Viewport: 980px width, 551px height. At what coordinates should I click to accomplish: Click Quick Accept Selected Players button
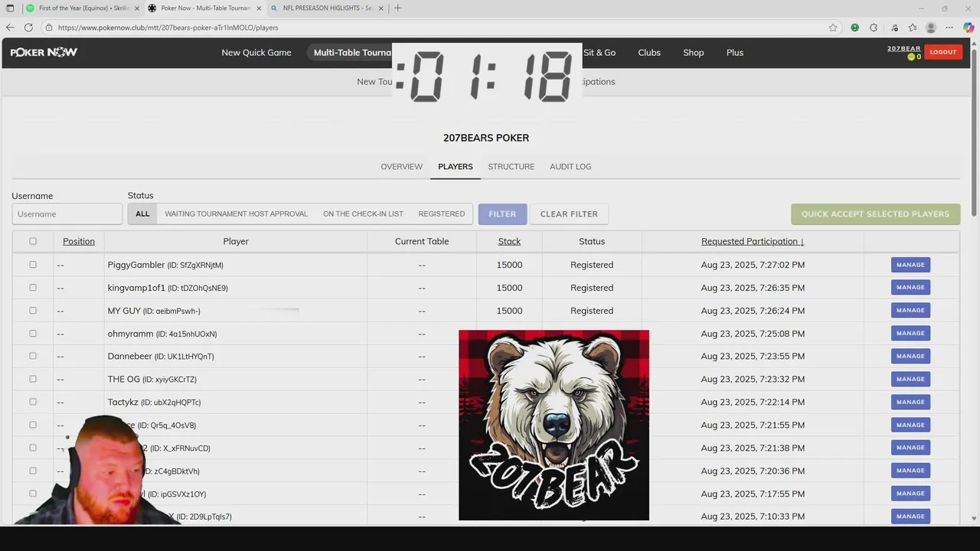coord(875,214)
